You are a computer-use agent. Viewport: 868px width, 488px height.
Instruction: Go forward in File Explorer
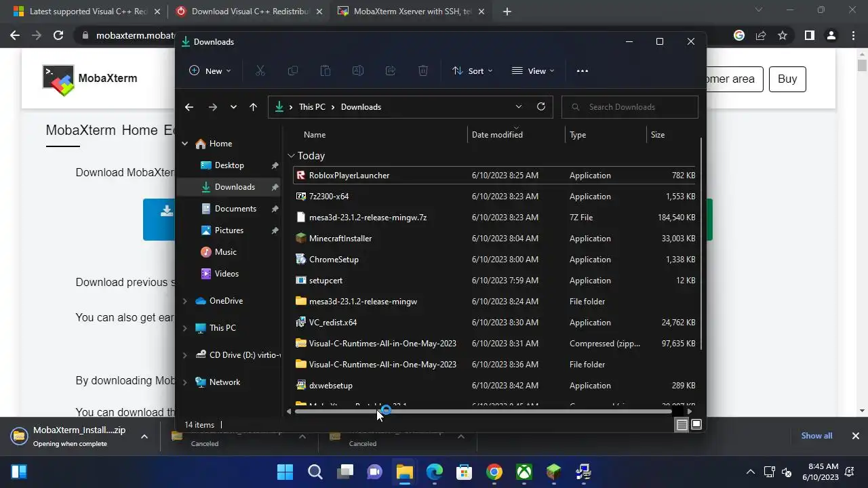click(212, 107)
